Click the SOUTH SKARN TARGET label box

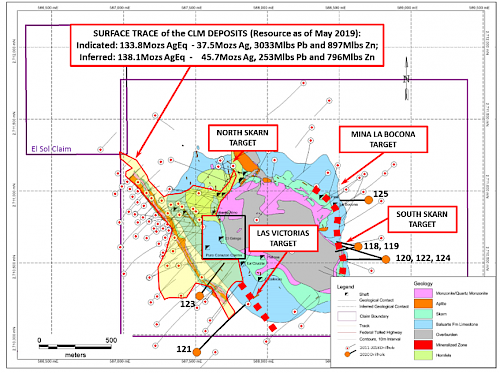[422, 219]
